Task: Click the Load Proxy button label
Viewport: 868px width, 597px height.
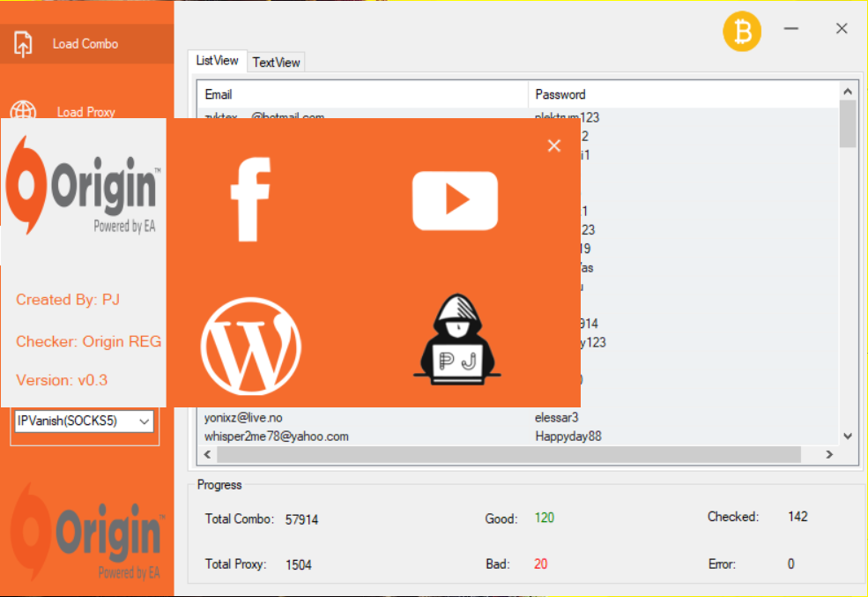Action: pyautogui.click(x=85, y=112)
